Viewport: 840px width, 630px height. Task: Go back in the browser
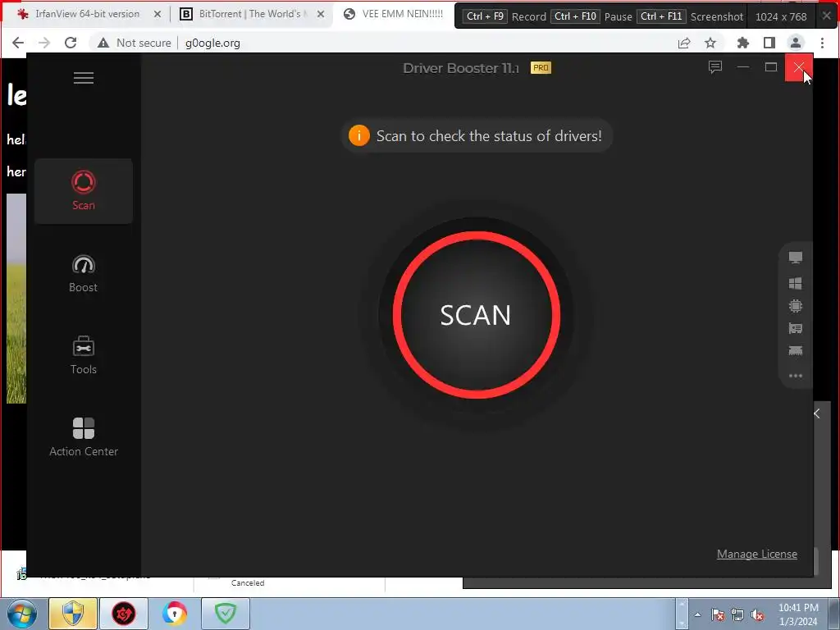click(x=18, y=43)
